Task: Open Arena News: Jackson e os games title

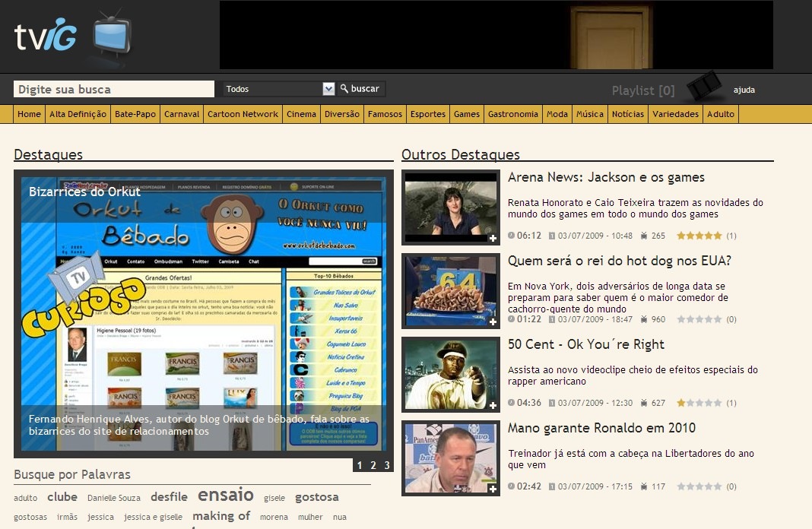Action: click(x=606, y=178)
